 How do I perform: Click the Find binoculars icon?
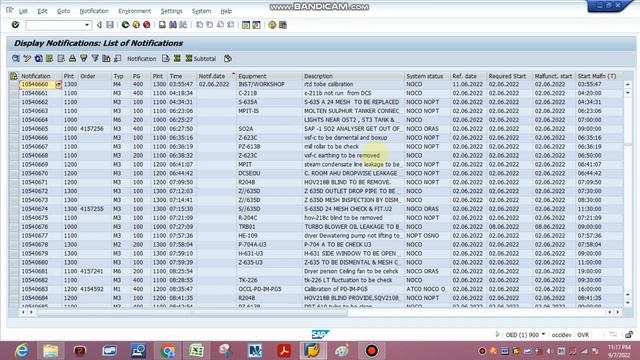click(173, 25)
